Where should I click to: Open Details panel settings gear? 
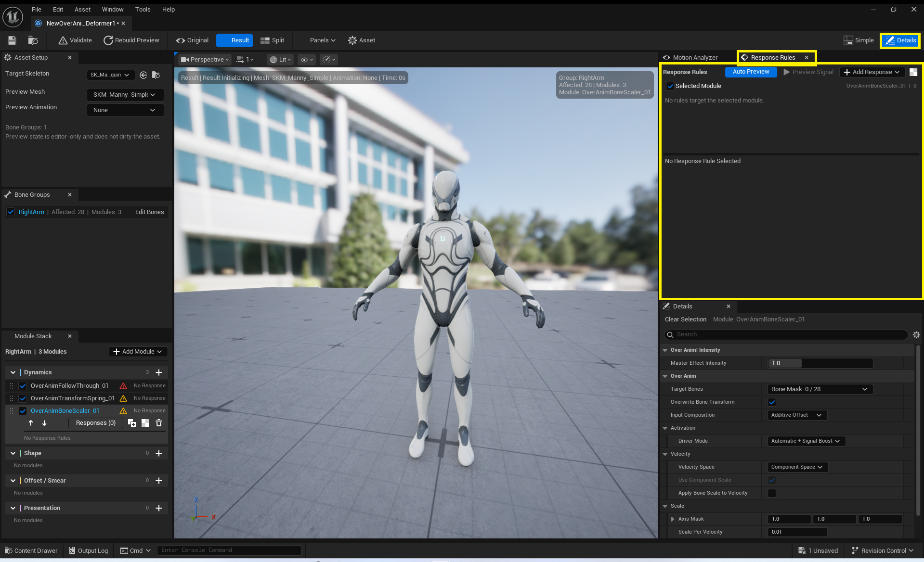click(916, 335)
